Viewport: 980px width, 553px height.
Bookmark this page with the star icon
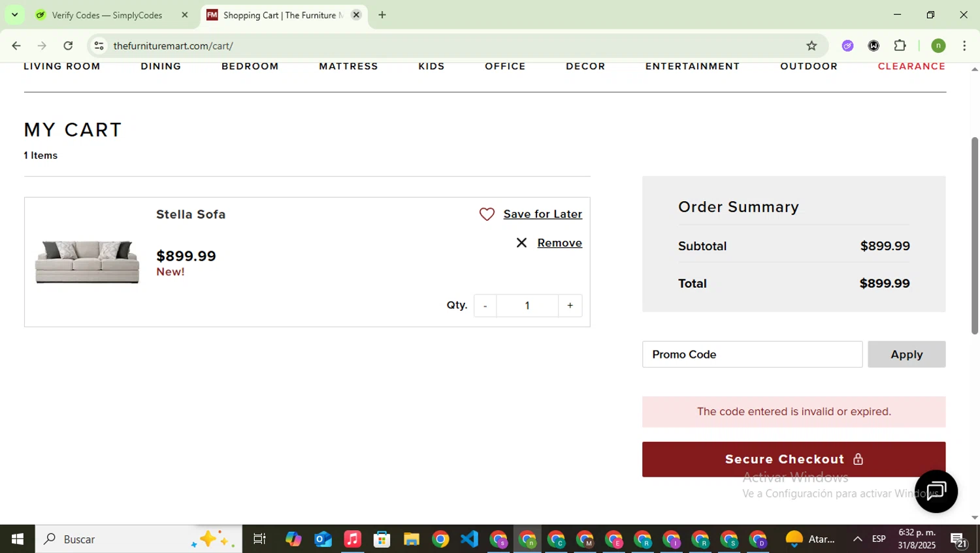click(811, 46)
